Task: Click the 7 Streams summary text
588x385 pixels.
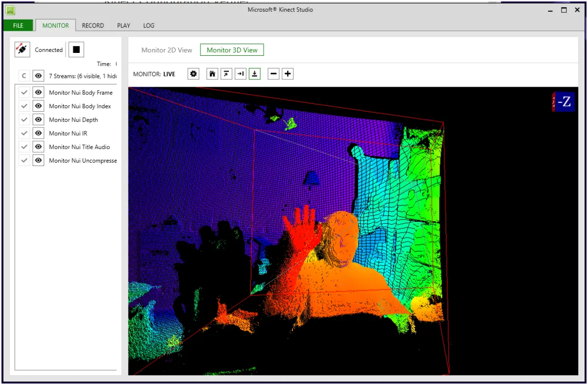Action: 83,76
